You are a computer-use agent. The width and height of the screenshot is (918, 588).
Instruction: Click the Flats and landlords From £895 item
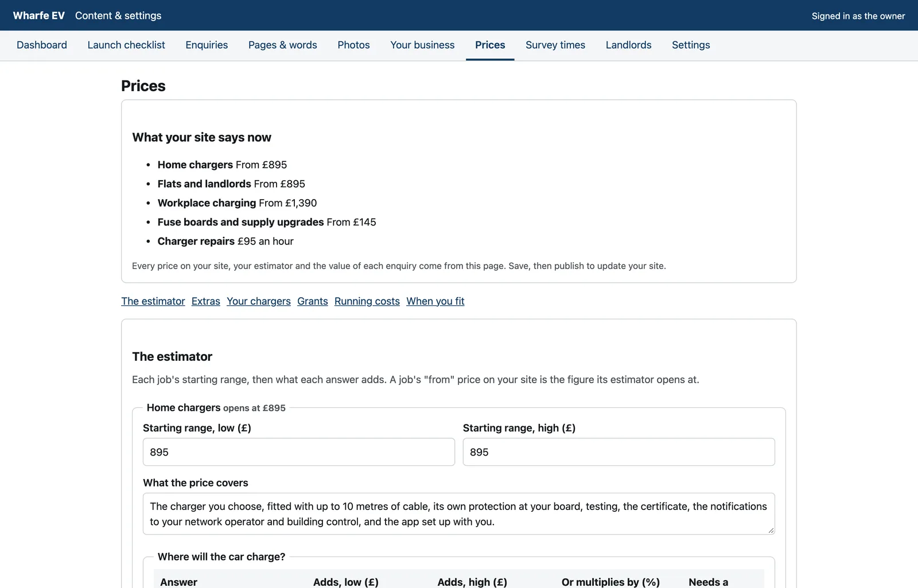[231, 184]
